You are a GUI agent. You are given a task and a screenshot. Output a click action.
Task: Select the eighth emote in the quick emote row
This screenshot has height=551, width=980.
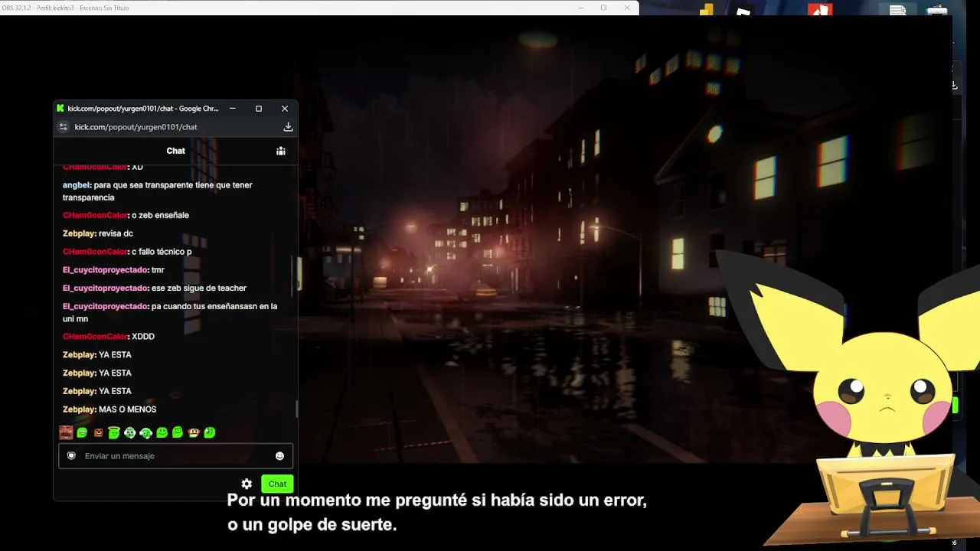tap(178, 432)
